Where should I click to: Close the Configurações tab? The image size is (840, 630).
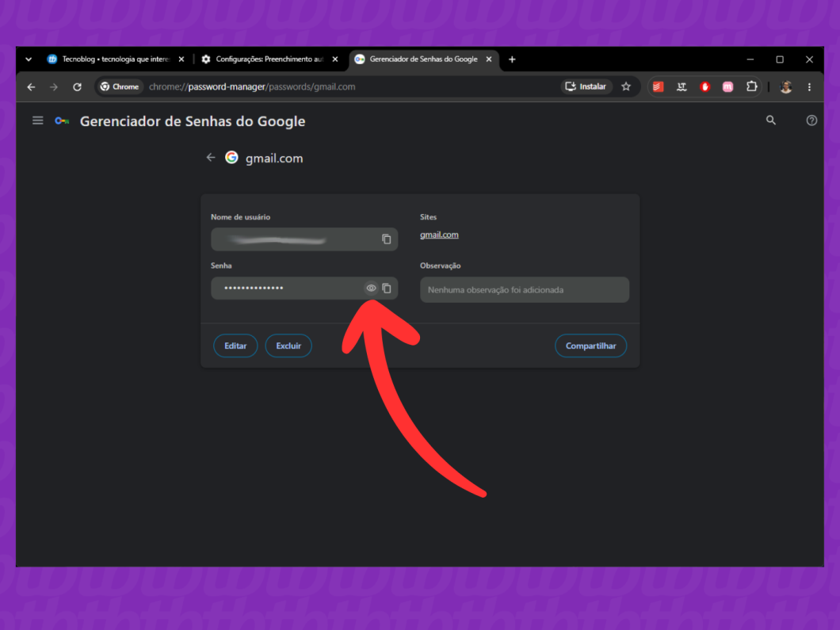pos(335,59)
